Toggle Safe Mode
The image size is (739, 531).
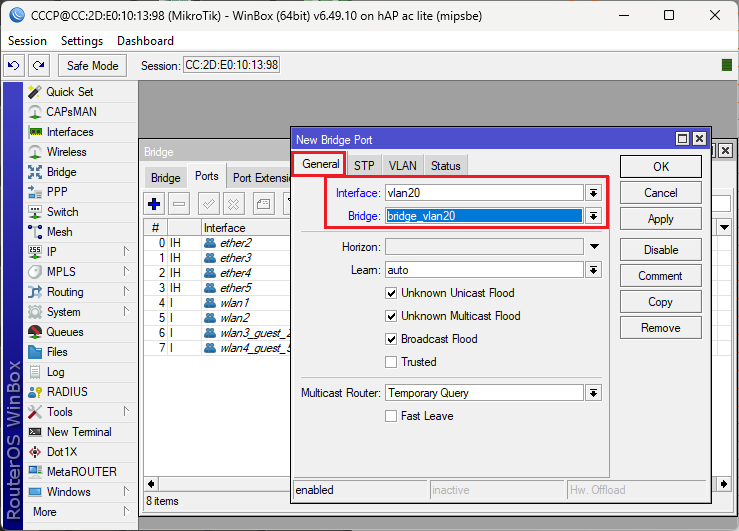(x=92, y=65)
